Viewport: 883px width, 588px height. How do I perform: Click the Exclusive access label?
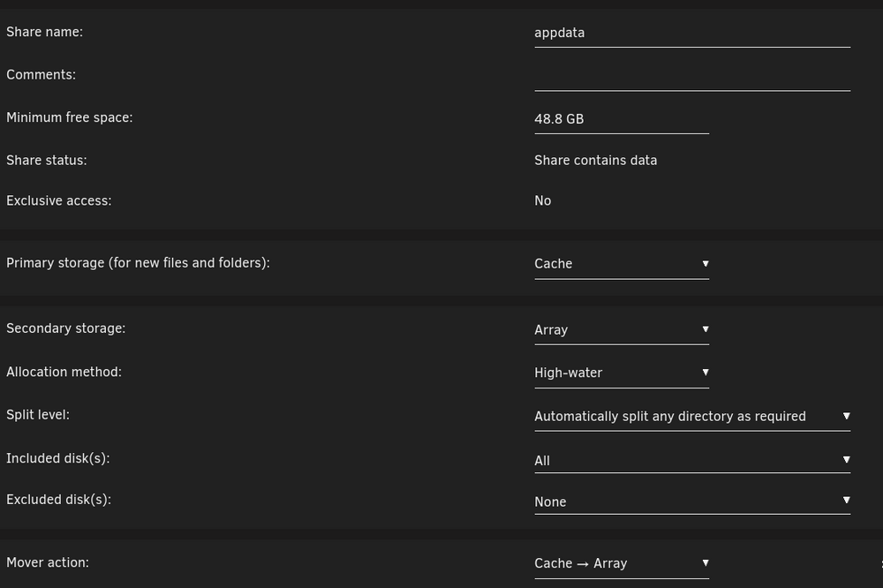58,201
